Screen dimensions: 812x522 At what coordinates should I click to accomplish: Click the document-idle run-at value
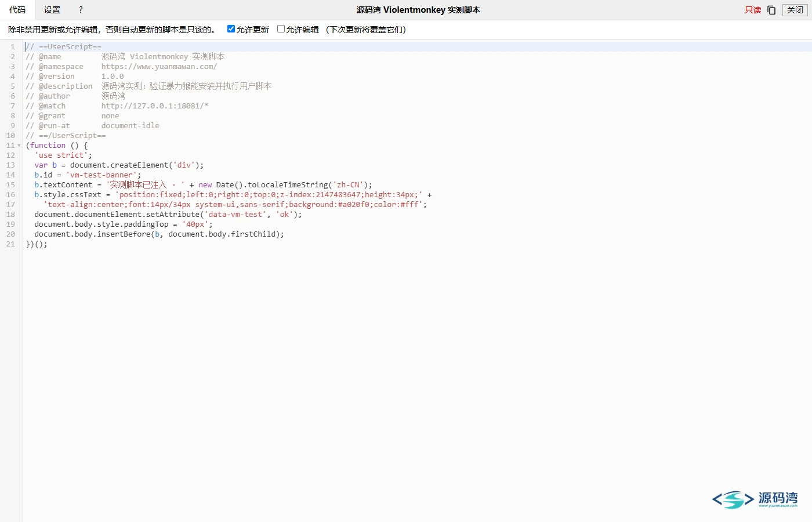point(130,126)
